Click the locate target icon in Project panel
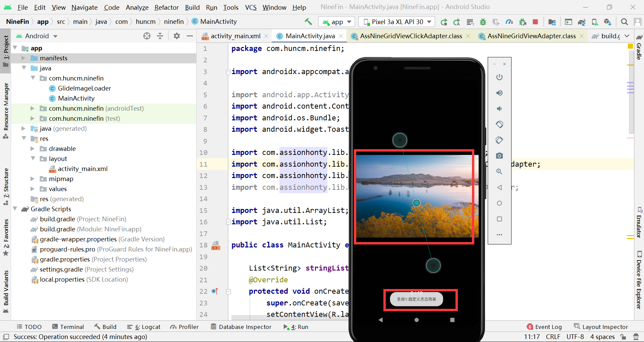The height and width of the screenshot is (342, 644). [x=147, y=36]
